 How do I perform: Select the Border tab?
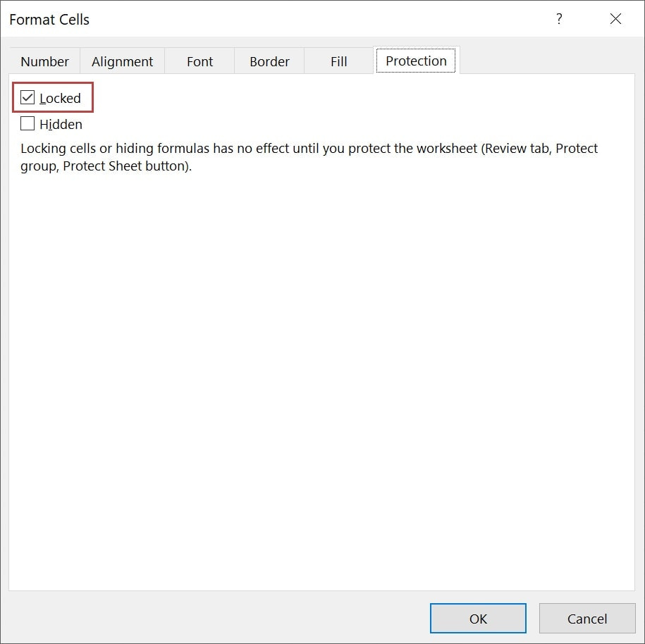tap(269, 61)
